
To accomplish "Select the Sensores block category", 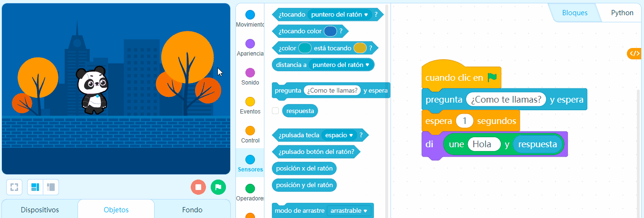I will click(x=250, y=164).
